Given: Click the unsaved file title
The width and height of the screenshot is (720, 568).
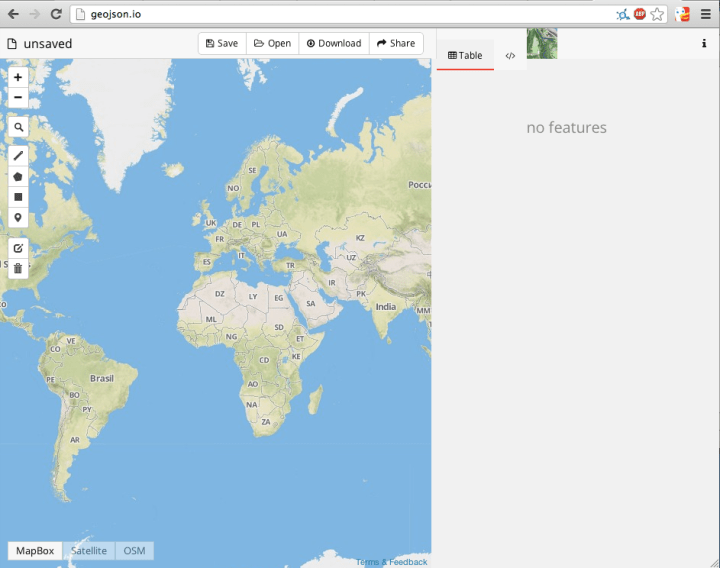Looking at the screenshot, I should 48,44.
